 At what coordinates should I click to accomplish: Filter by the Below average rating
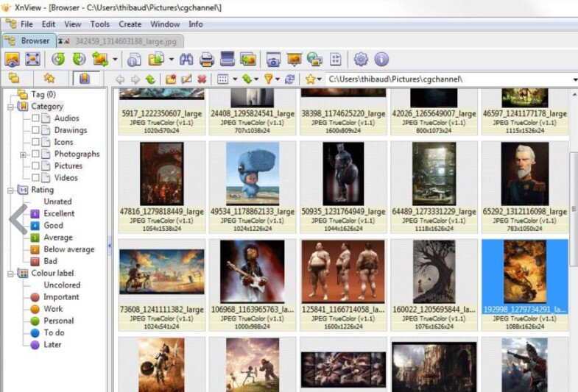tap(69, 249)
